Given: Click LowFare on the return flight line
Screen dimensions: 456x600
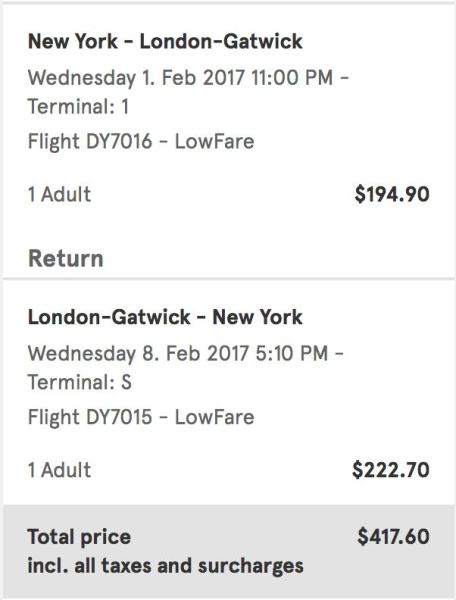Looking at the screenshot, I should [x=215, y=417].
